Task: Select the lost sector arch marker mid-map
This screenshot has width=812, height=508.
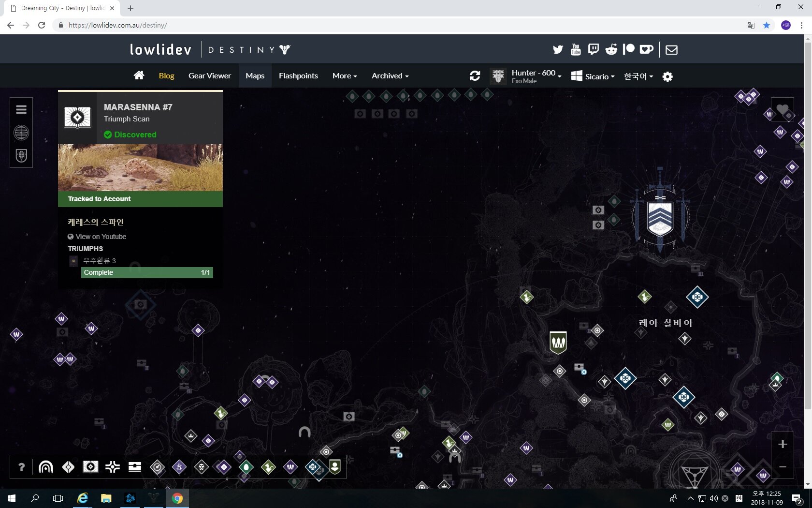Action: (304, 432)
